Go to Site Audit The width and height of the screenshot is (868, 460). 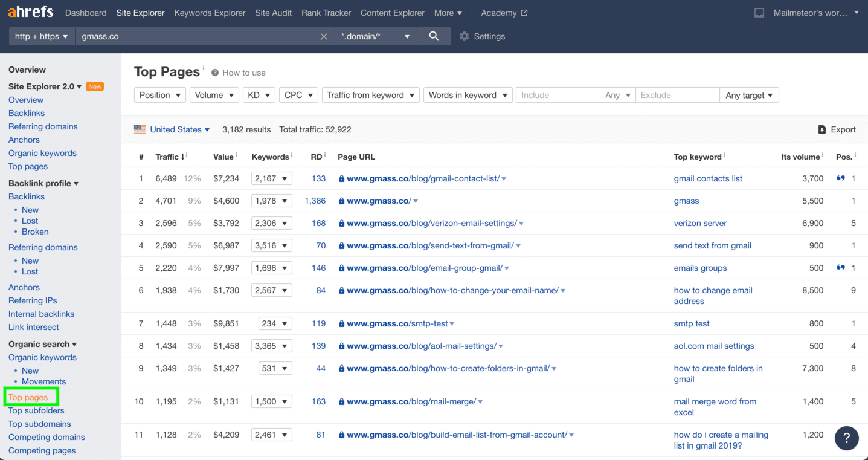coord(274,13)
